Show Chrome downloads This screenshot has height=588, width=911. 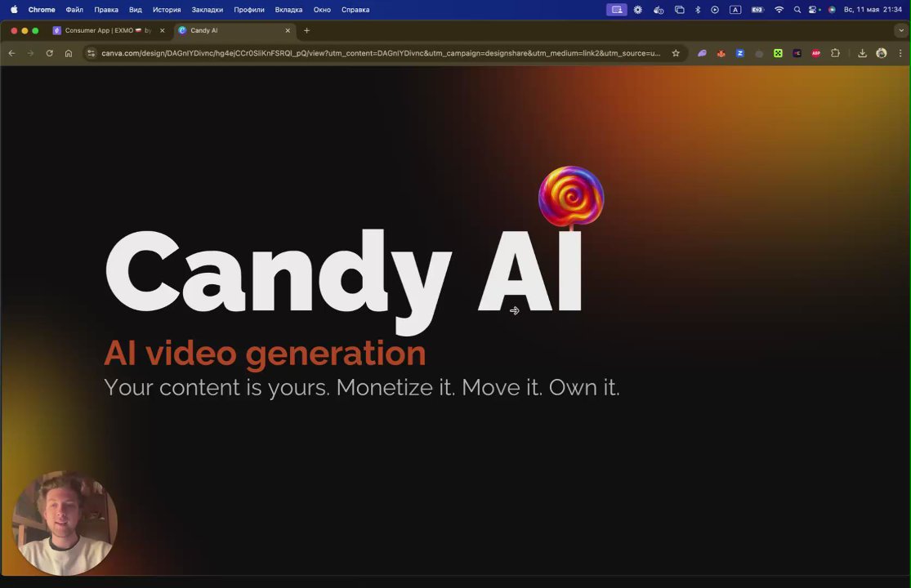click(862, 53)
